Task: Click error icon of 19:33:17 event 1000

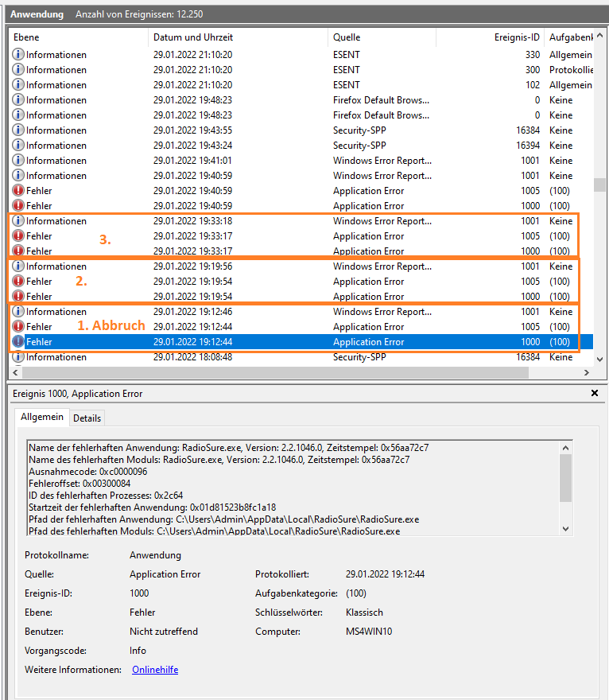Action: [x=17, y=251]
